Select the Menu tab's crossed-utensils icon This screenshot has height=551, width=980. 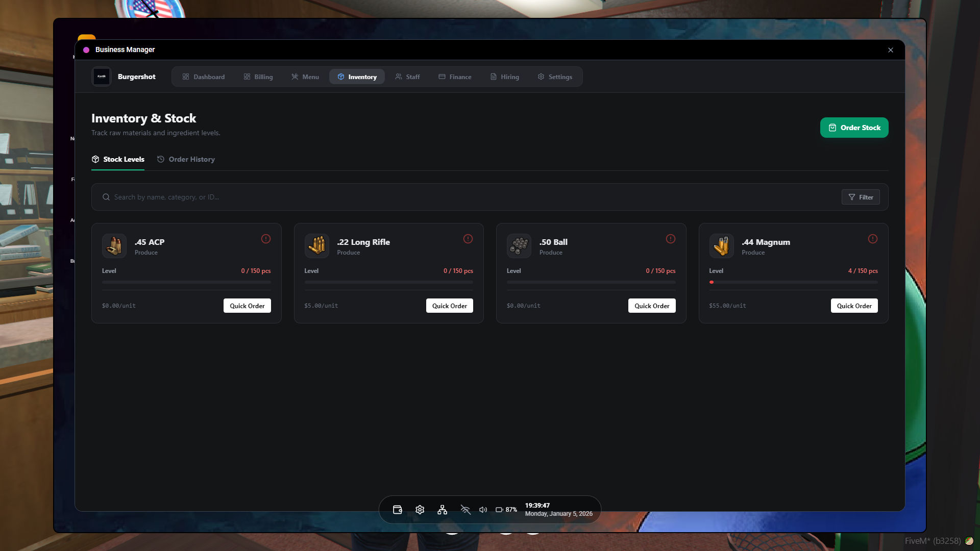coord(295,77)
